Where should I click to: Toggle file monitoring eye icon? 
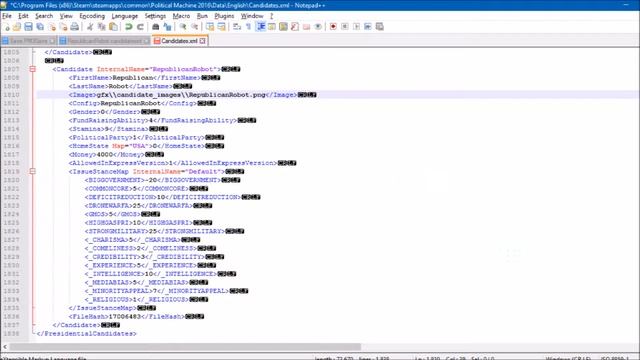[x=318, y=27]
